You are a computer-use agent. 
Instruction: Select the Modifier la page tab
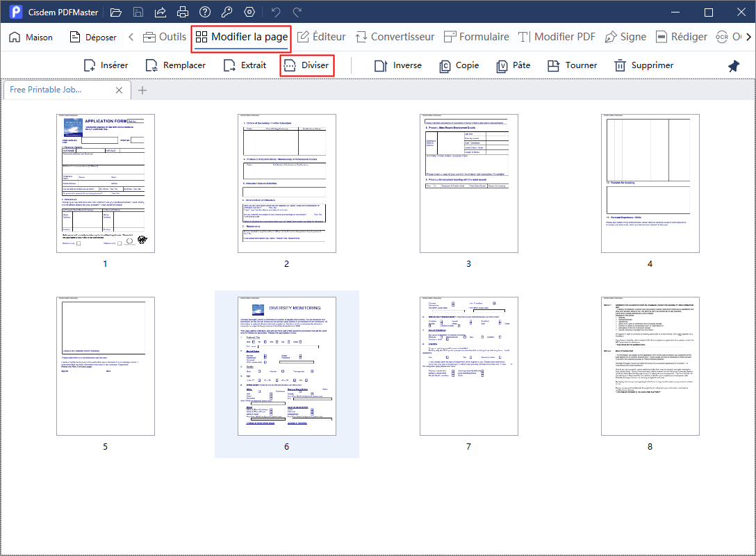pyautogui.click(x=242, y=37)
